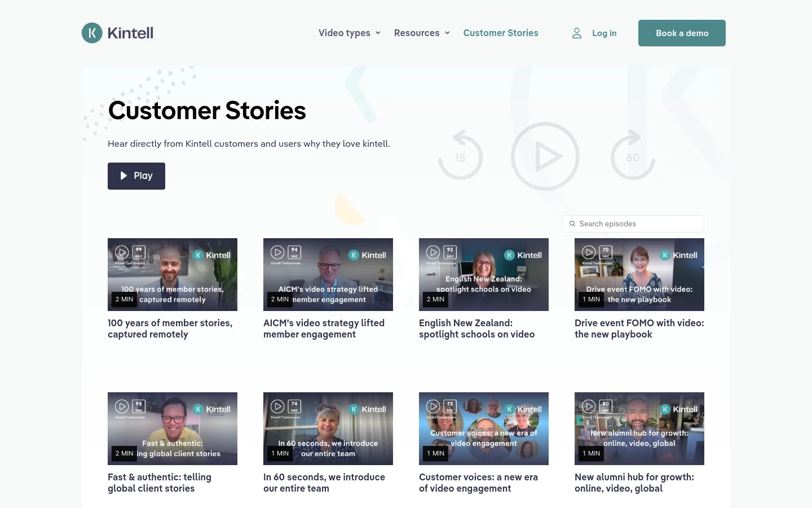
Task: Open title In 60 seconds, we introduce team
Action: pyautogui.click(x=324, y=483)
